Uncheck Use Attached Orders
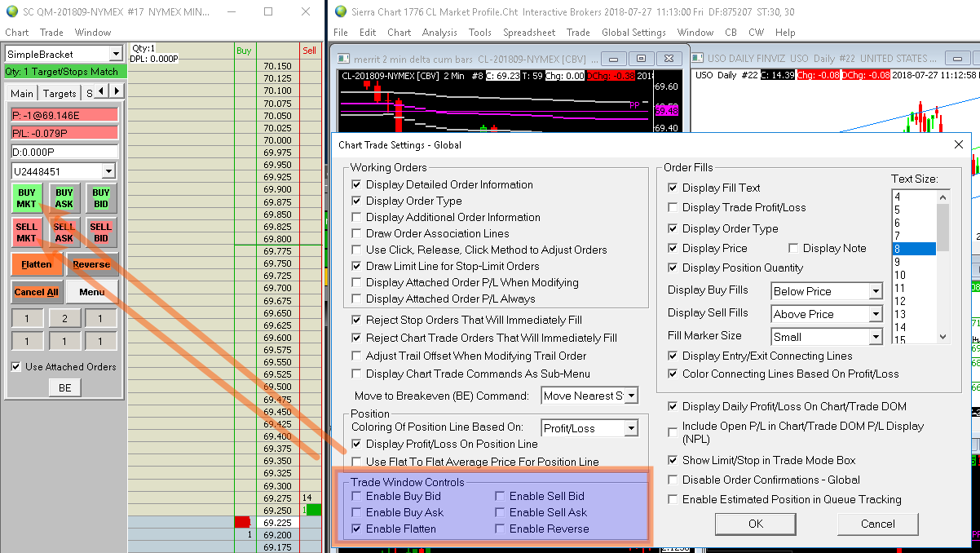The height and width of the screenshot is (553, 980). (x=16, y=367)
